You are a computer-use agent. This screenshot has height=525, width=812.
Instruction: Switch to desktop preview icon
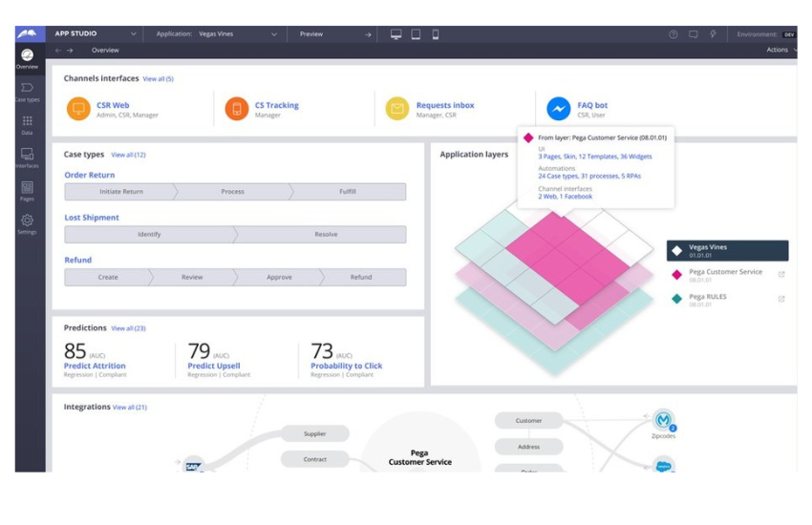(396, 34)
